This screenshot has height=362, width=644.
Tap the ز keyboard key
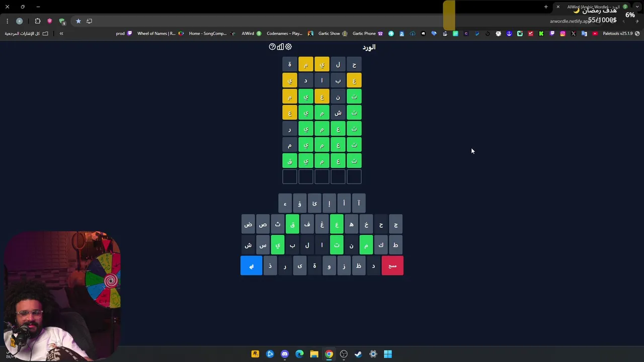[x=344, y=265]
